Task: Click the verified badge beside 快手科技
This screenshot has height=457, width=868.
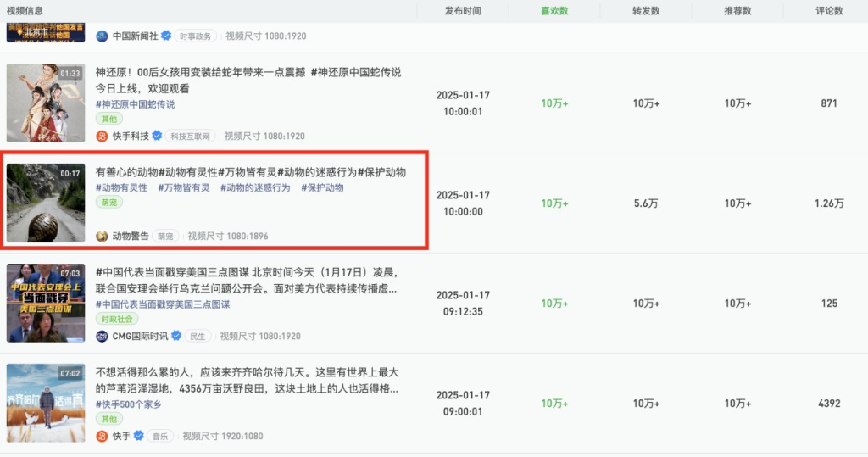Action: point(157,136)
